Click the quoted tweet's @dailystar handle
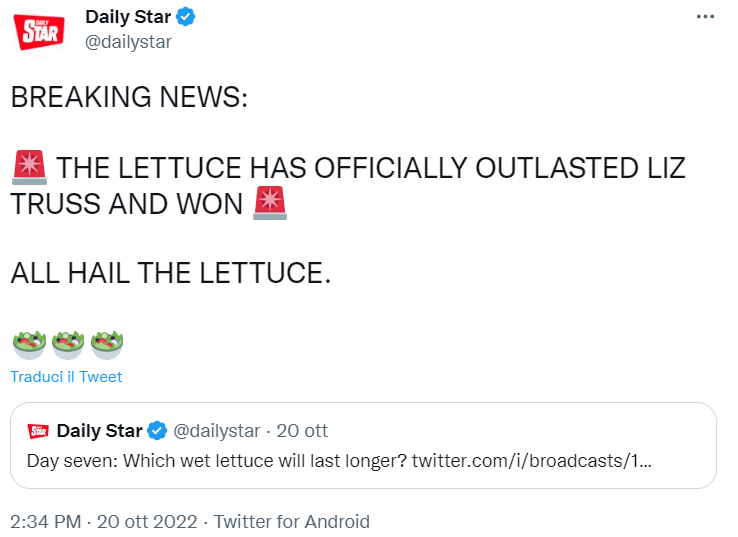Screen dimensions: 738x537 click(x=217, y=431)
